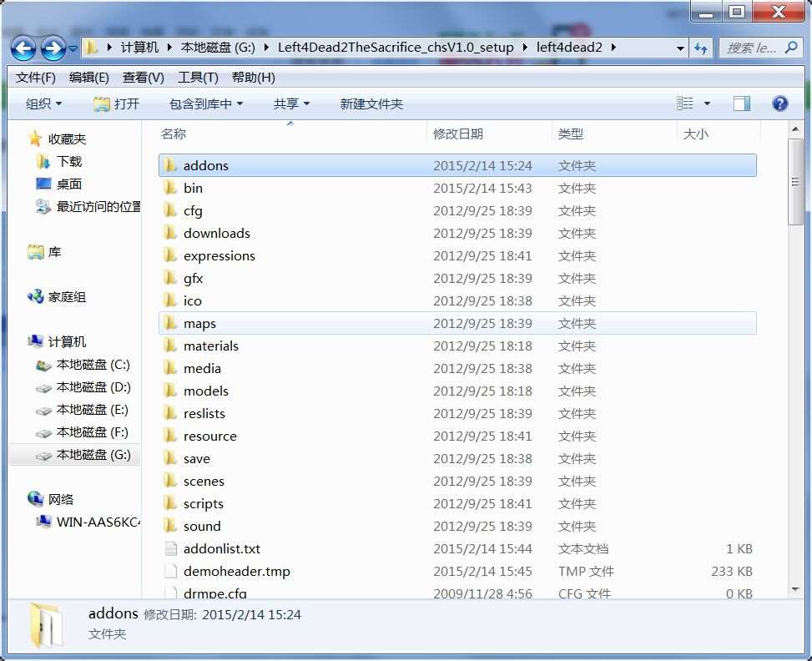The width and height of the screenshot is (812, 661).
Task: Click the change view icon
Action: click(684, 103)
